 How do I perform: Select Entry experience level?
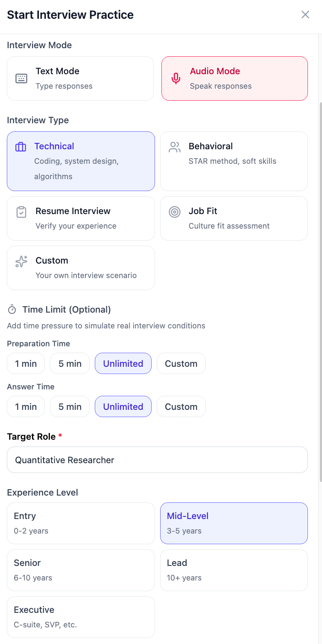tap(81, 523)
